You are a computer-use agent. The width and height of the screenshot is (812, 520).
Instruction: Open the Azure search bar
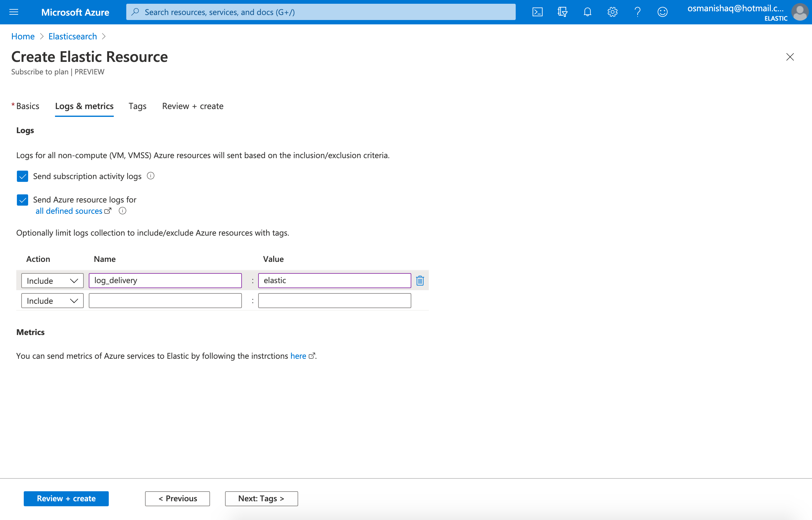click(323, 11)
